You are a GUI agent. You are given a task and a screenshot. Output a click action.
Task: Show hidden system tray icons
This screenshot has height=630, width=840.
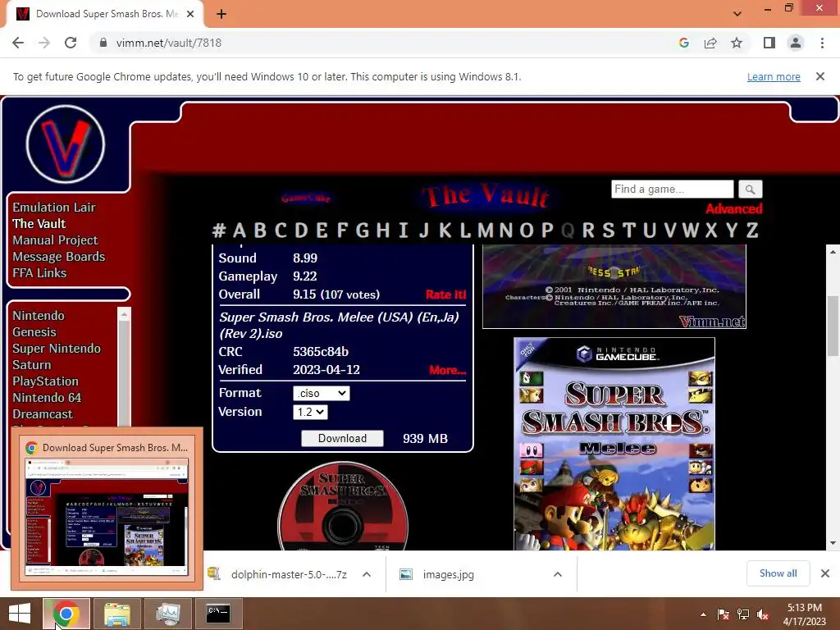pos(703,614)
